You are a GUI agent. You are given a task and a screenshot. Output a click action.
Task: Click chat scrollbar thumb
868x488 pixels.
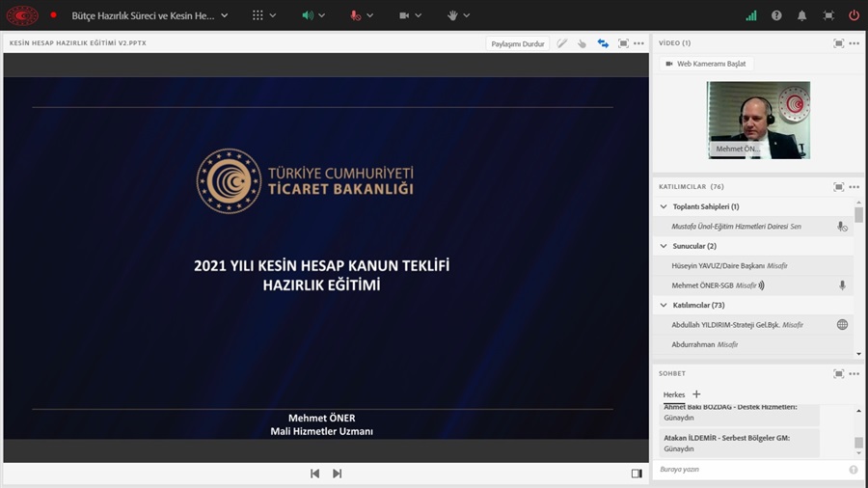(858, 443)
